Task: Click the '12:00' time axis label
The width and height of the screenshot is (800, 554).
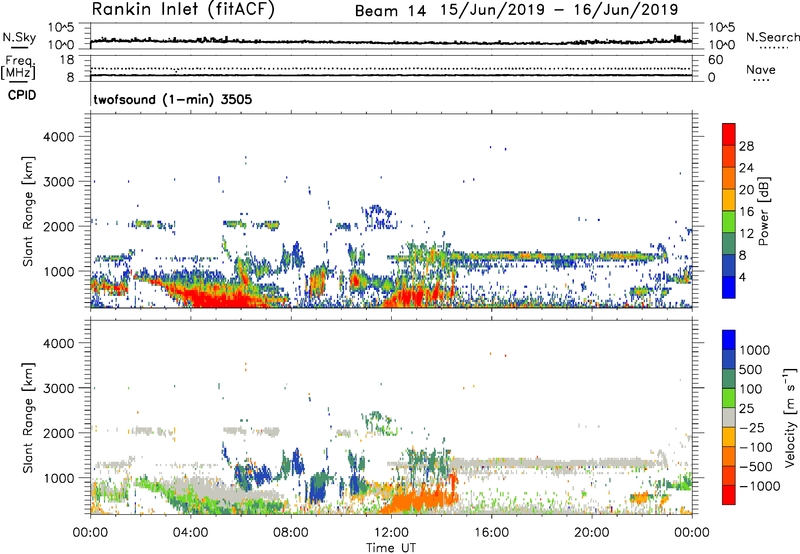Action: click(x=391, y=533)
